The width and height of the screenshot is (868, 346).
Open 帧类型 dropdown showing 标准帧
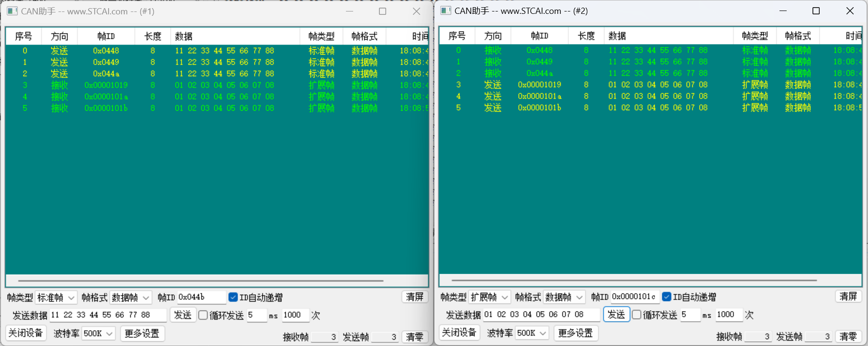(x=56, y=298)
